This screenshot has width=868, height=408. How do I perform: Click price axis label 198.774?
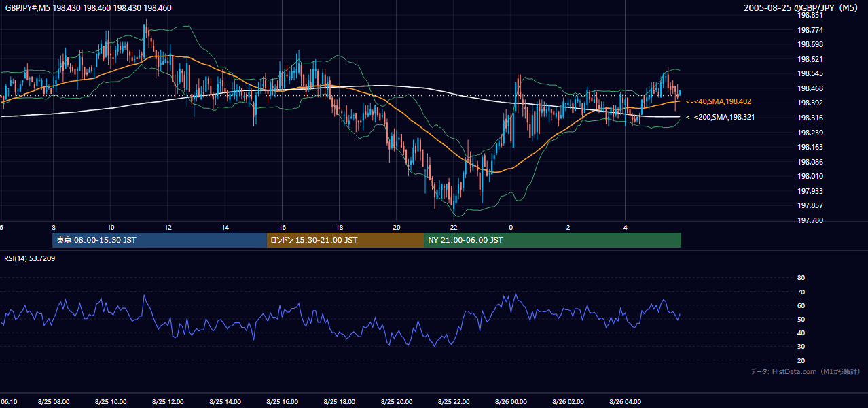click(810, 30)
